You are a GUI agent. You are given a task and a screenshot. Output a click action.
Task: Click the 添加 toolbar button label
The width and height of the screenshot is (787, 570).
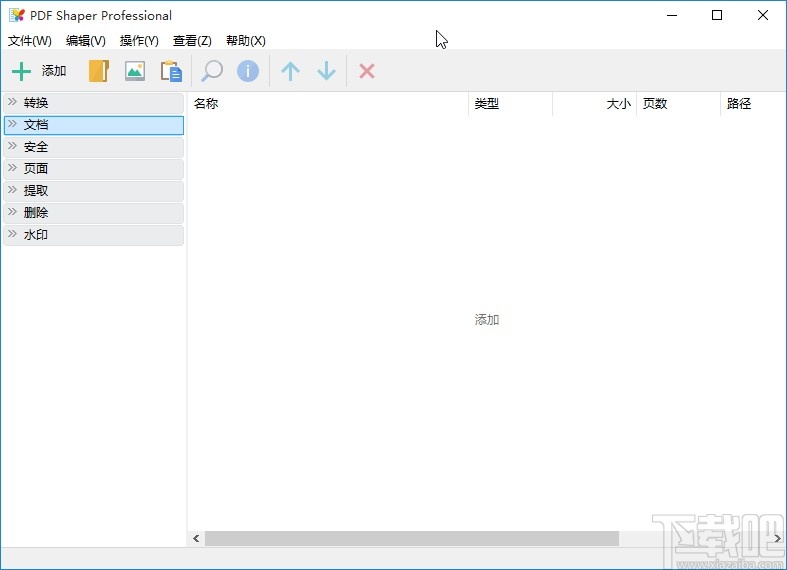pyautogui.click(x=54, y=71)
